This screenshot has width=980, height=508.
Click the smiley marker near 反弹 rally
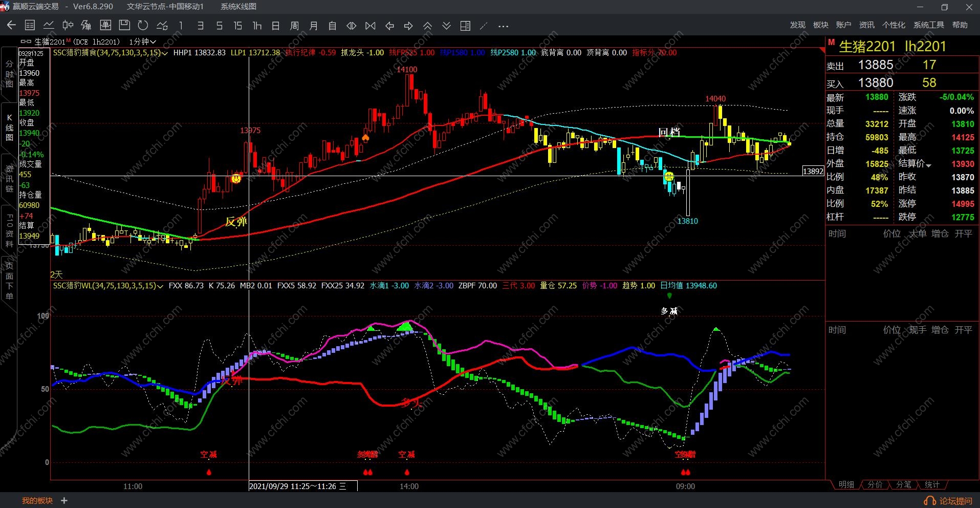(x=236, y=178)
